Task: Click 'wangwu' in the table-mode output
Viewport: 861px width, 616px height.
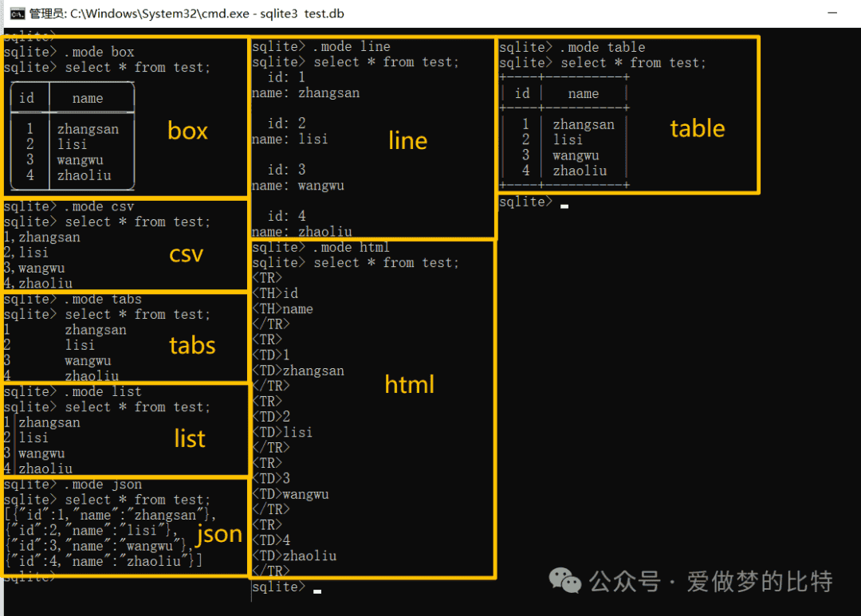Action: (x=576, y=155)
